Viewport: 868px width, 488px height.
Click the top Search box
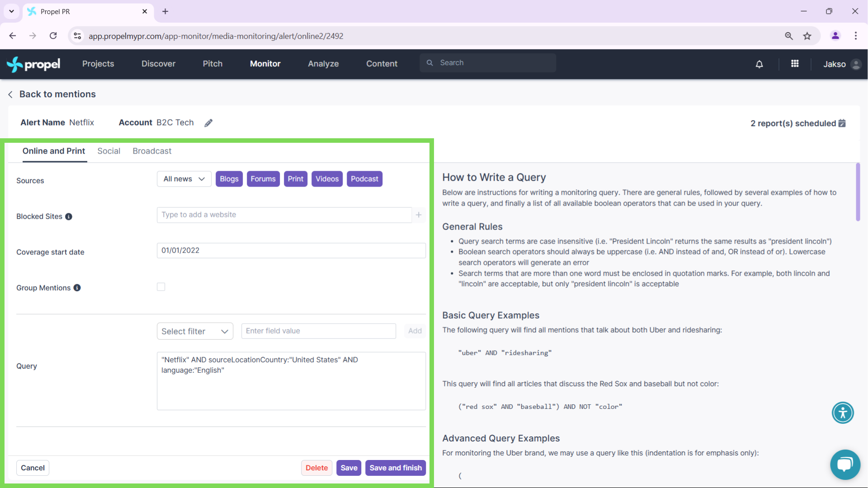(x=488, y=63)
